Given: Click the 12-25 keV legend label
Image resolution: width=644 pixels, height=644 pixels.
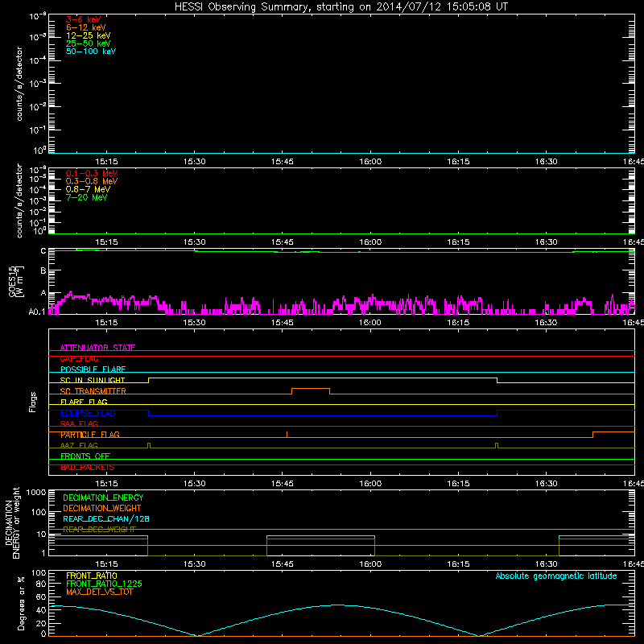Looking at the screenshot, I should 89,35.
